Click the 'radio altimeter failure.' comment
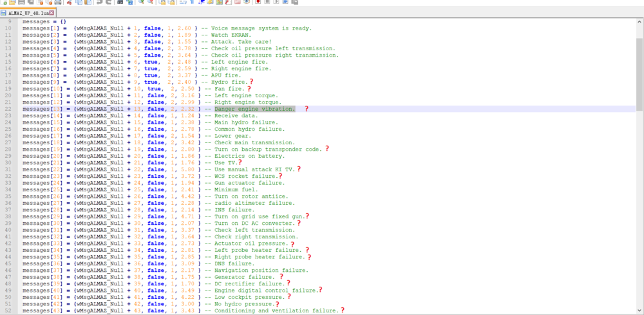This screenshot has width=644, height=315. click(x=254, y=204)
